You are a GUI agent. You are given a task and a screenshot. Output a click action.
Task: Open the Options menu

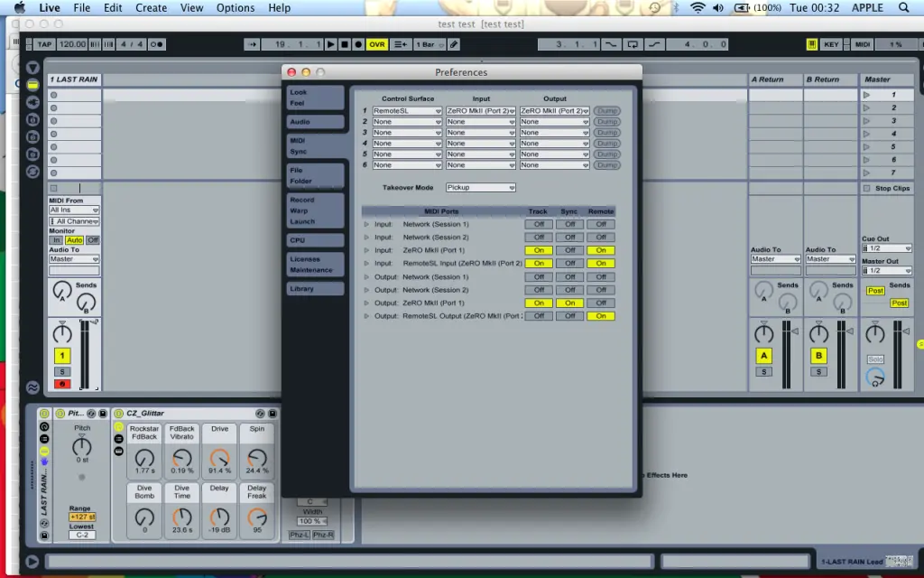click(x=236, y=7)
